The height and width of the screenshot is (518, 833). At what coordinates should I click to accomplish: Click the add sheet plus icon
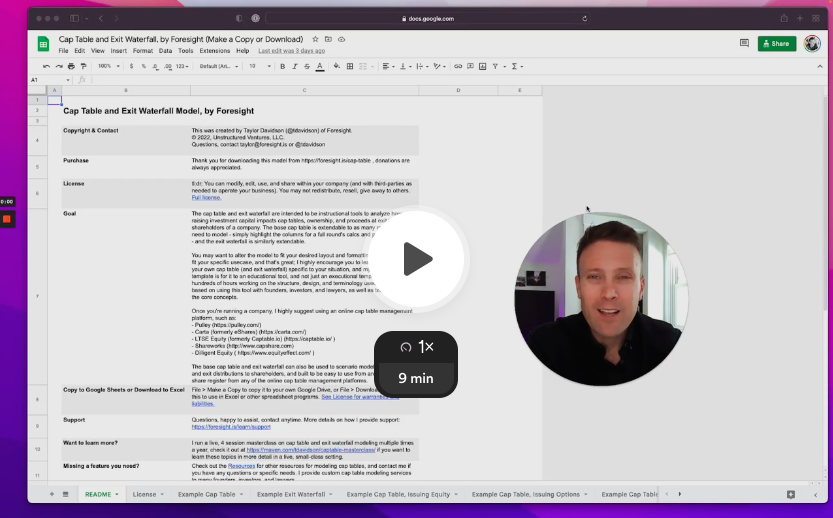(x=52, y=494)
